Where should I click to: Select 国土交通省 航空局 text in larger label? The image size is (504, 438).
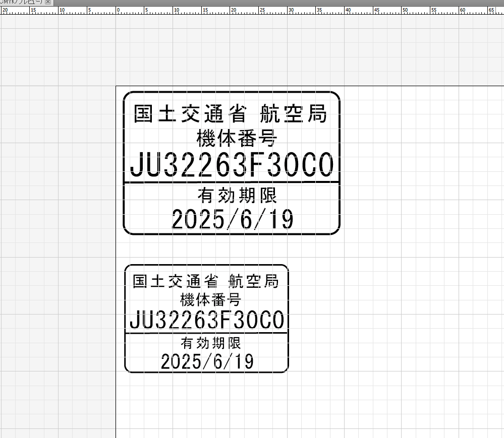230,113
